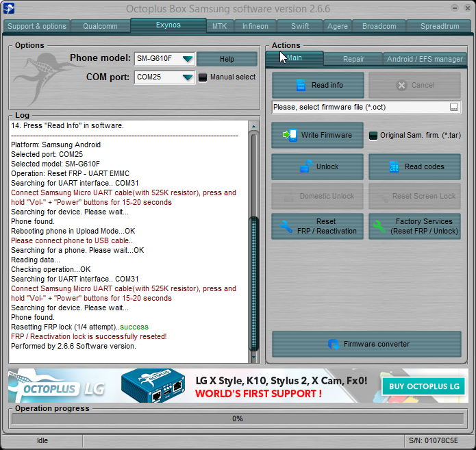The image size is (476, 450).
Task: Click log line 'Resetting FRP lock (1/4 attempt)..success'
Action: tap(80, 327)
